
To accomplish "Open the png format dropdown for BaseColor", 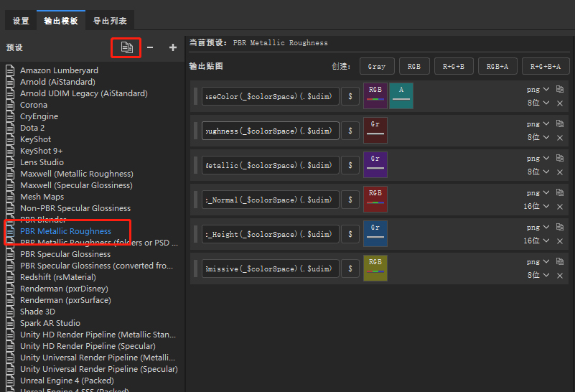I will click(x=538, y=90).
